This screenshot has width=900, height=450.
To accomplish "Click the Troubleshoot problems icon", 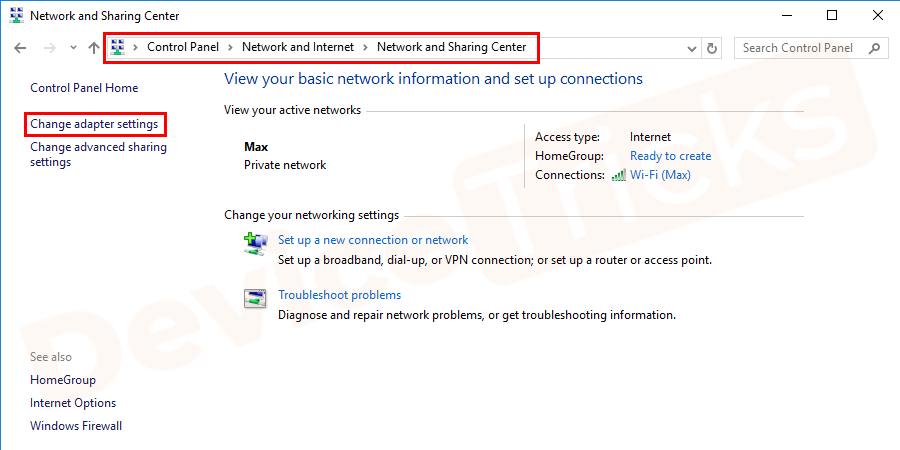I will [x=255, y=298].
